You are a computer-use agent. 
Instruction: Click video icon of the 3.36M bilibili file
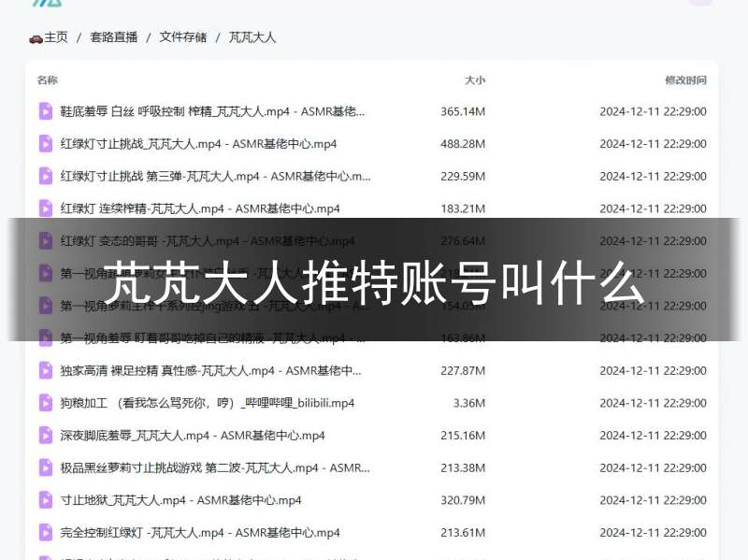(x=45, y=403)
